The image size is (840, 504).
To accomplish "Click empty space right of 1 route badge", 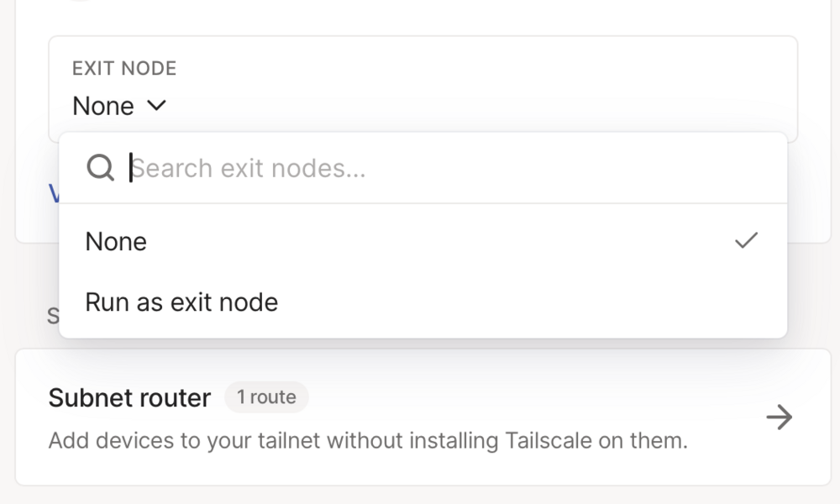I will pyautogui.click(x=536, y=396).
